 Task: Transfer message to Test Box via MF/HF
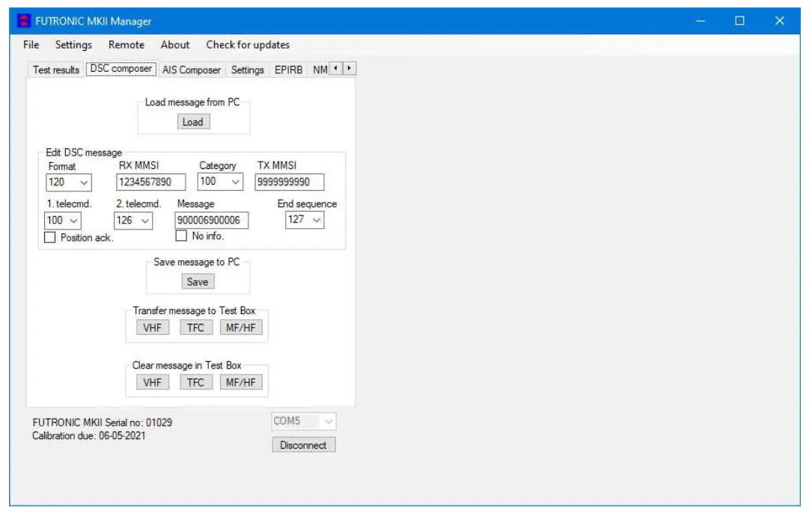coord(241,328)
